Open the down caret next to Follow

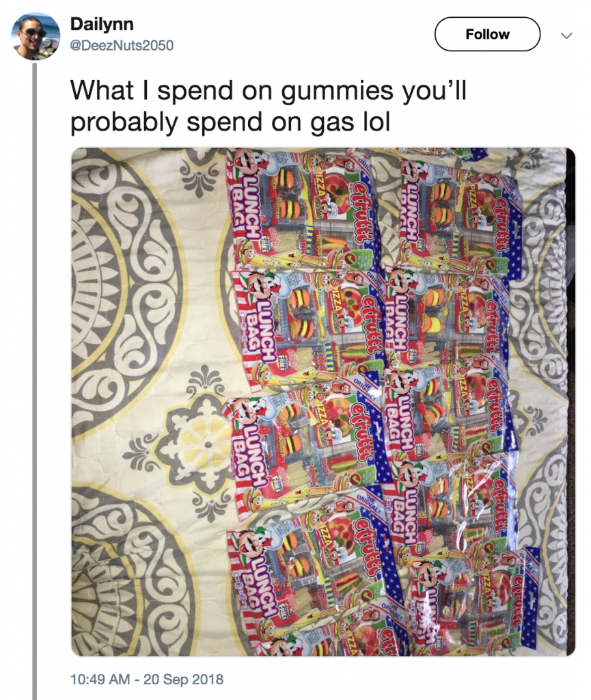pyautogui.click(x=566, y=36)
